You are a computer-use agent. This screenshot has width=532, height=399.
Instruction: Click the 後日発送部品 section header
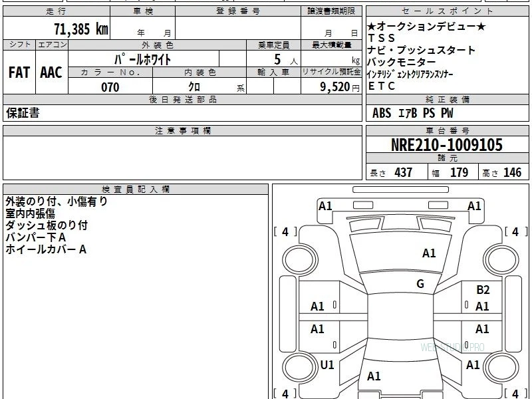pyautogui.click(x=182, y=100)
